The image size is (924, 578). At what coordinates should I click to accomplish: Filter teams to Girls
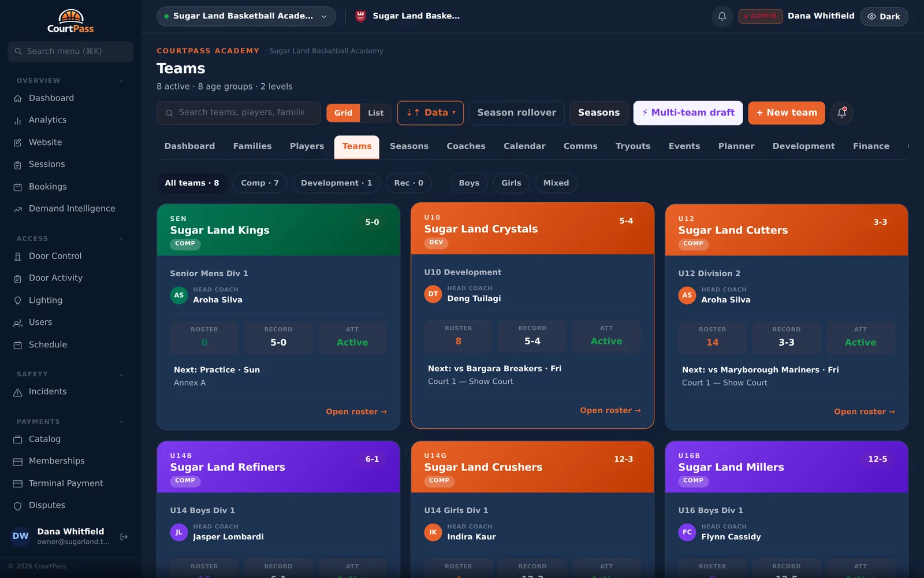511,183
